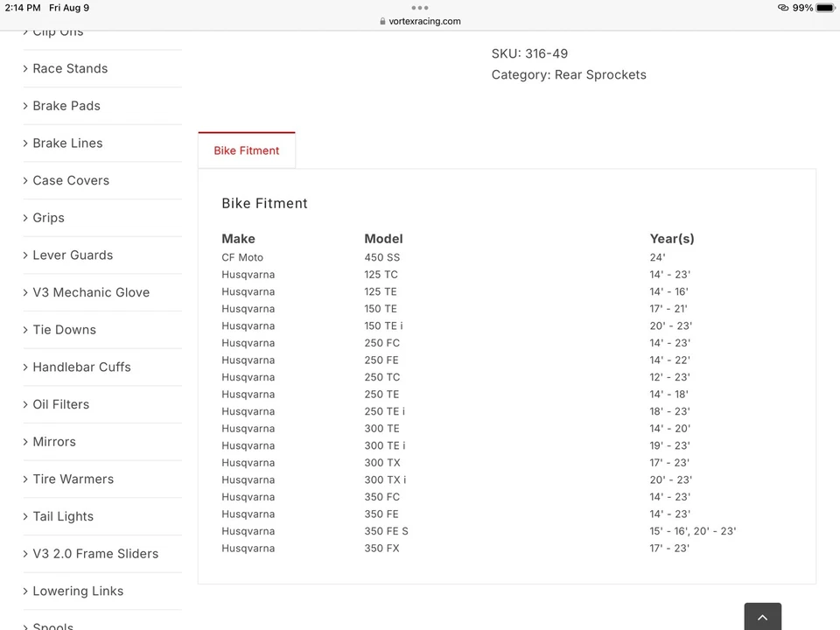This screenshot has width=840, height=630.
Task: Open the Lever Guards category
Action: (73, 255)
